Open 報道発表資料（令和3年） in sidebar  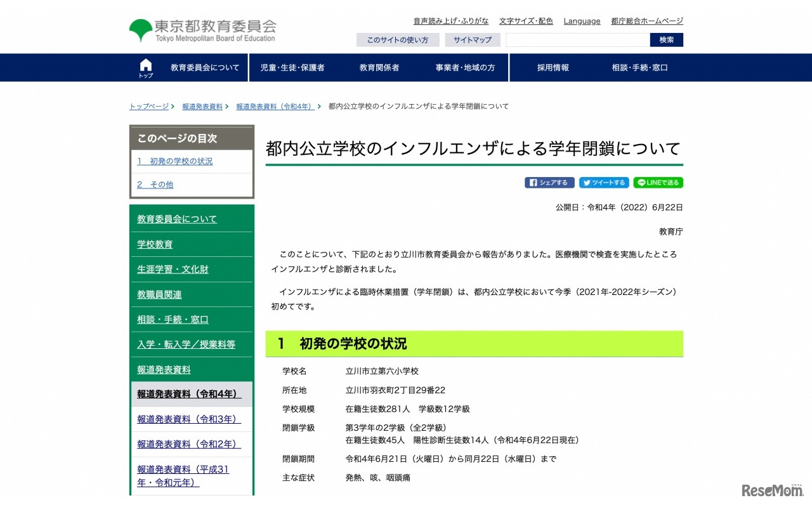pyautogui.click(x=189, y=419)
